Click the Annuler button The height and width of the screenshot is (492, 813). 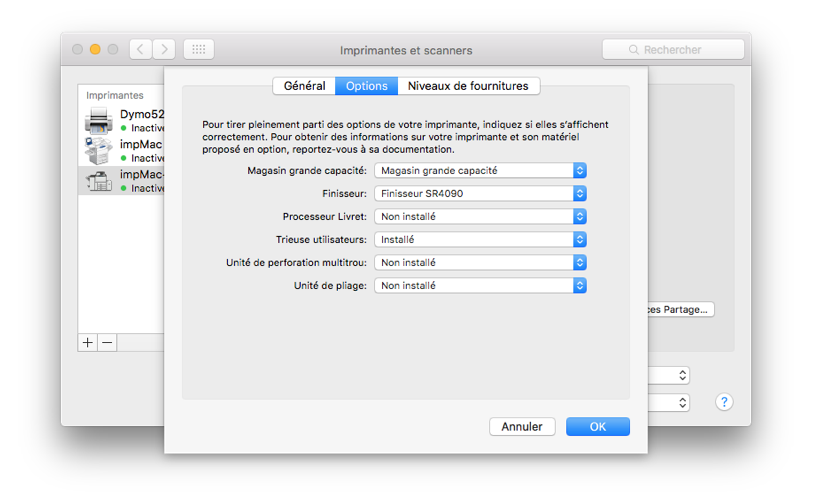pos(522,427)
